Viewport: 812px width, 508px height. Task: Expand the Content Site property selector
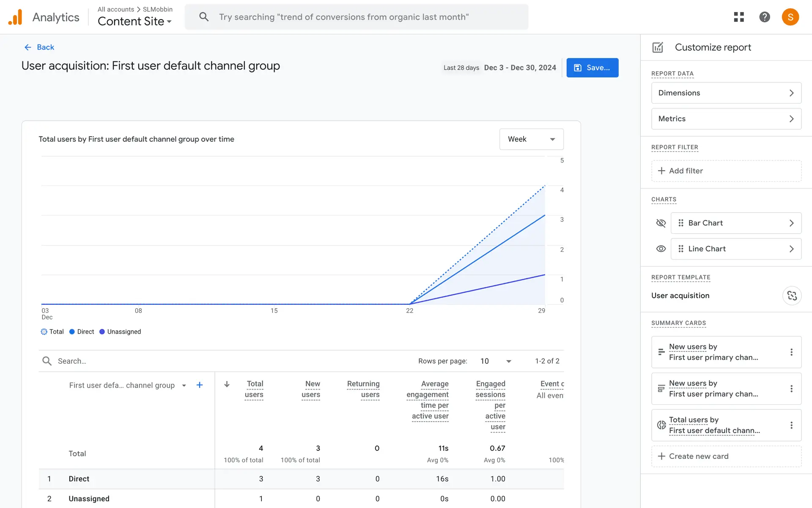pyautogui.click(x=134, y=21)
